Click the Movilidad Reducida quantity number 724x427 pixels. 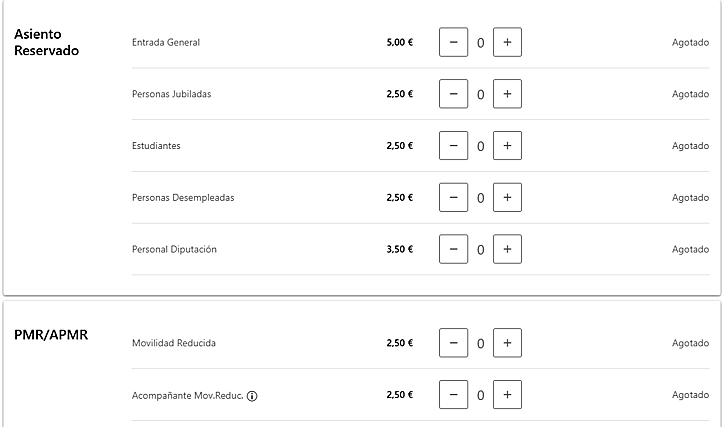click(480, 344)
